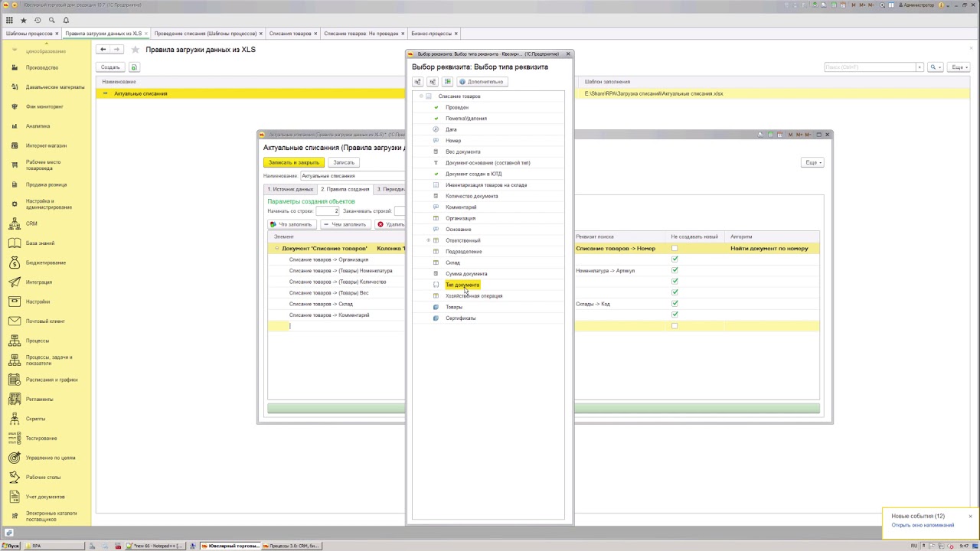This screenshot has width=980, height=551.
Task: Collapse Документ 'Списание товаров' group row
Action: tap(277, 249)
